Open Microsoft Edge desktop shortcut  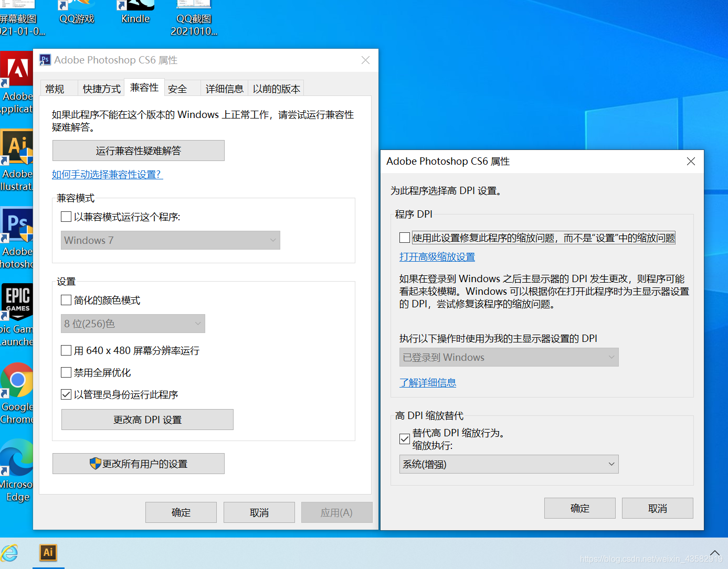[x=16, y=471]
